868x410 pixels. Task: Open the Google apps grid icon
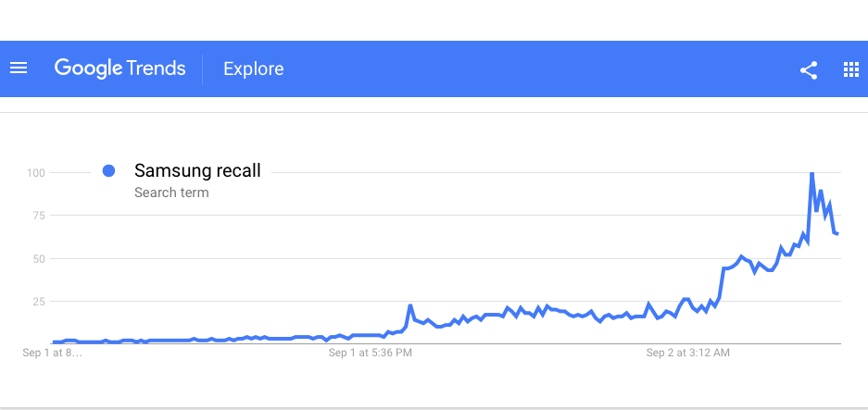click(850, 69)
